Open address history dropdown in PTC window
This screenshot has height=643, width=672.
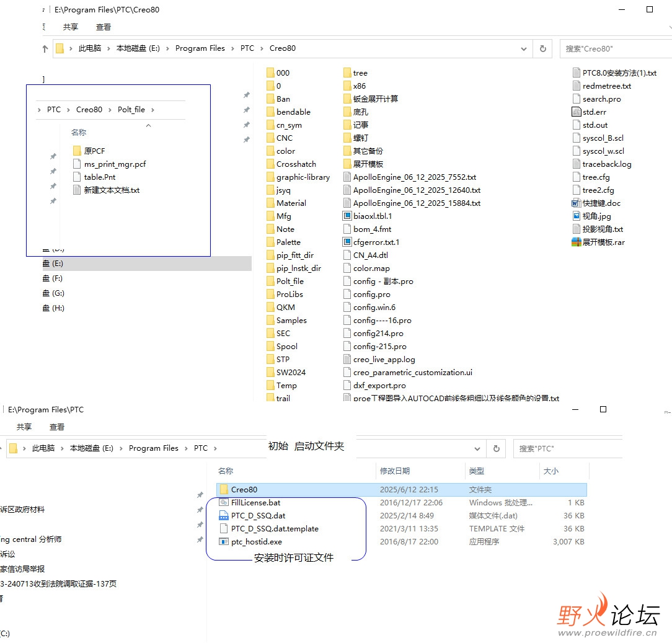(x=477, y=449)
